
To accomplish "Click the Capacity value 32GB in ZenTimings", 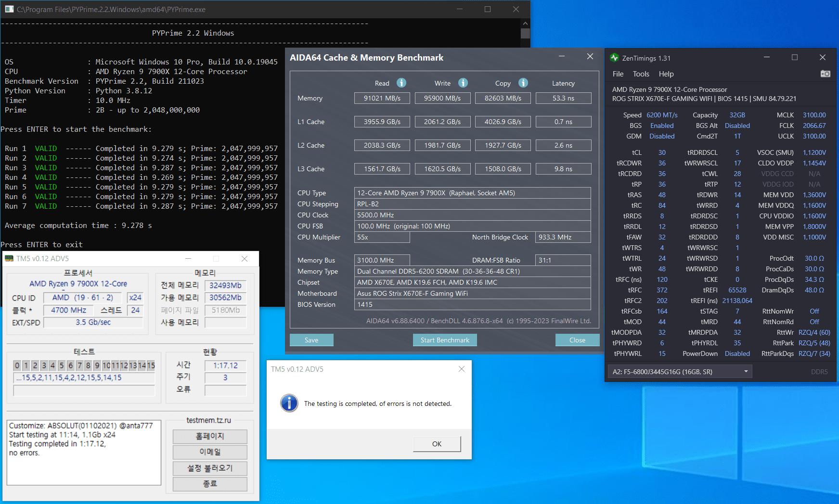I will (x=737, y=115).
